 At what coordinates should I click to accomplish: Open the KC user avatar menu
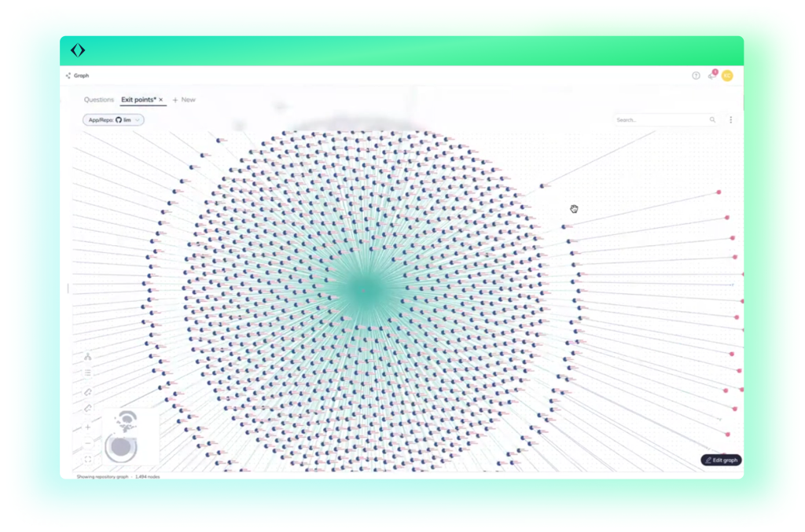pos(727,75)
